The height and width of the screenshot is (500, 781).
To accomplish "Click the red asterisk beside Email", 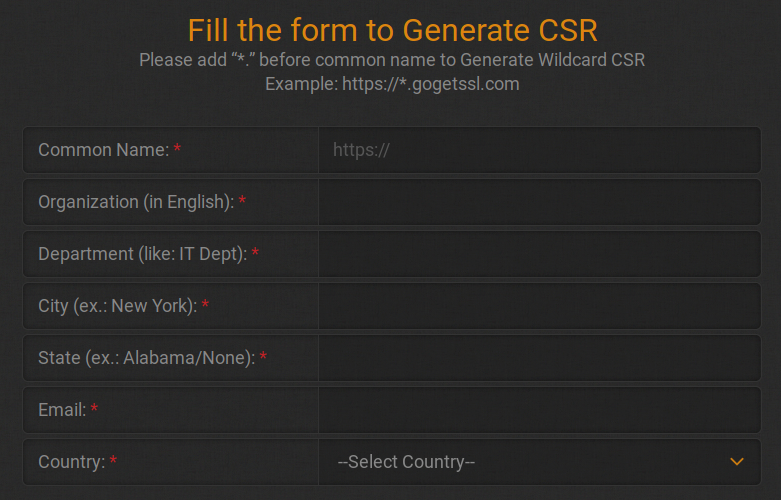I will pyautogui.click(x=94, y=410).
